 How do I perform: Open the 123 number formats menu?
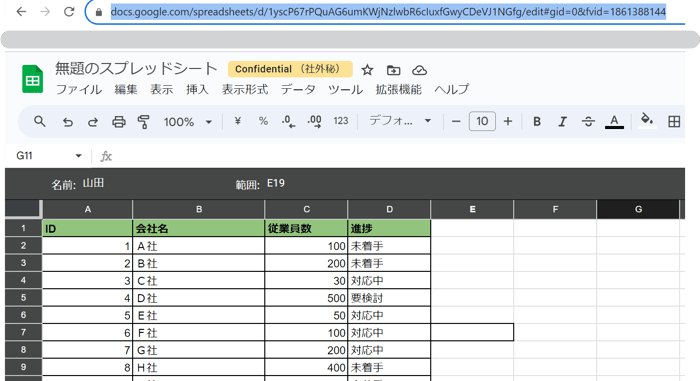(341, 121)
